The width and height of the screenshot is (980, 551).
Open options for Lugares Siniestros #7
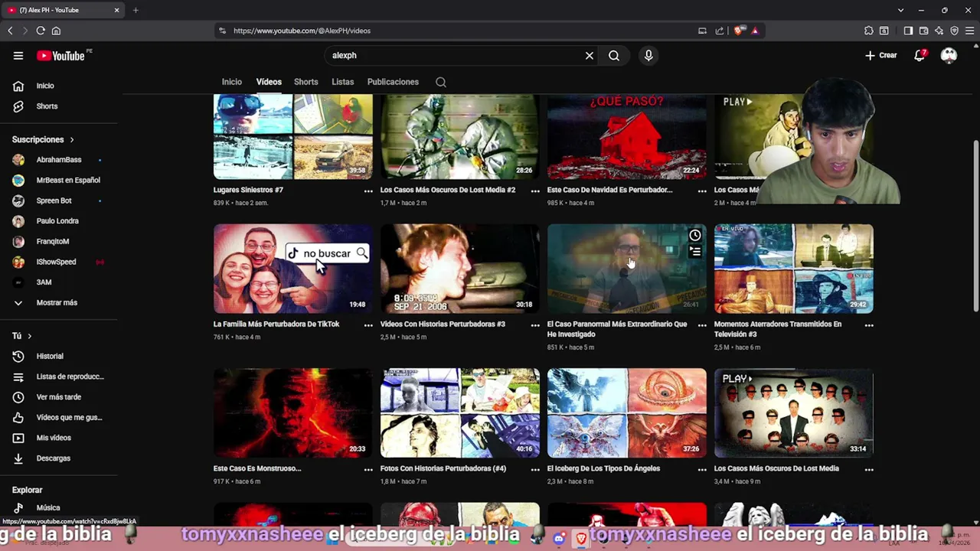pyautogui.click(x=368, y=191)
